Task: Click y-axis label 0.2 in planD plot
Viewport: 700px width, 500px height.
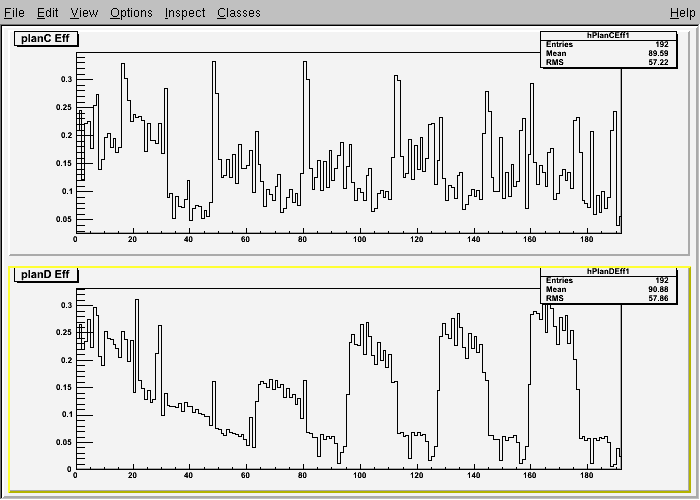Action: (x=67, y=360)
